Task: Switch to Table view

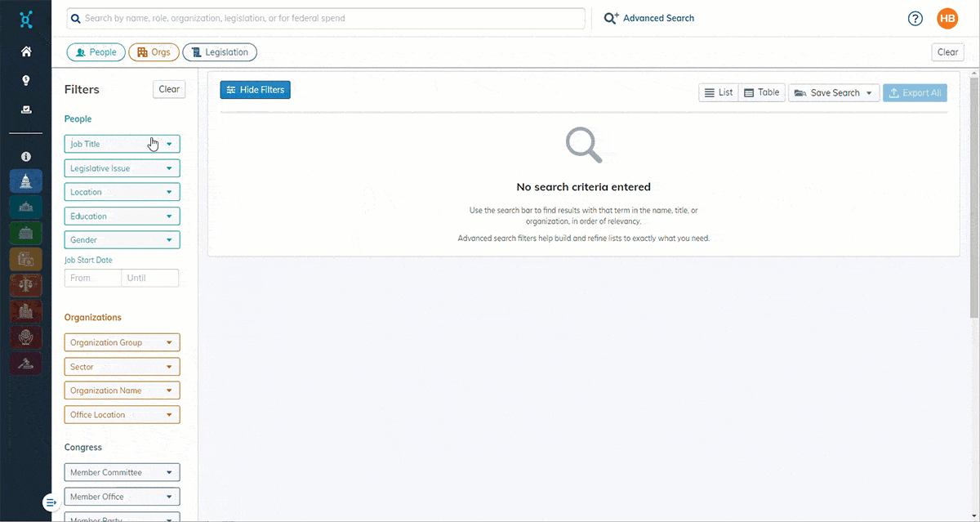Action: click(x=762, y=93)
